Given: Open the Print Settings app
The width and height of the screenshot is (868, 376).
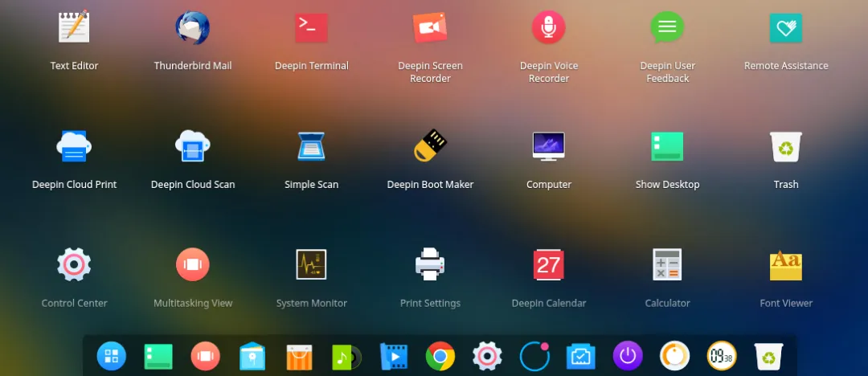Looking at the screenshot, I should click(x=430, y=264).
